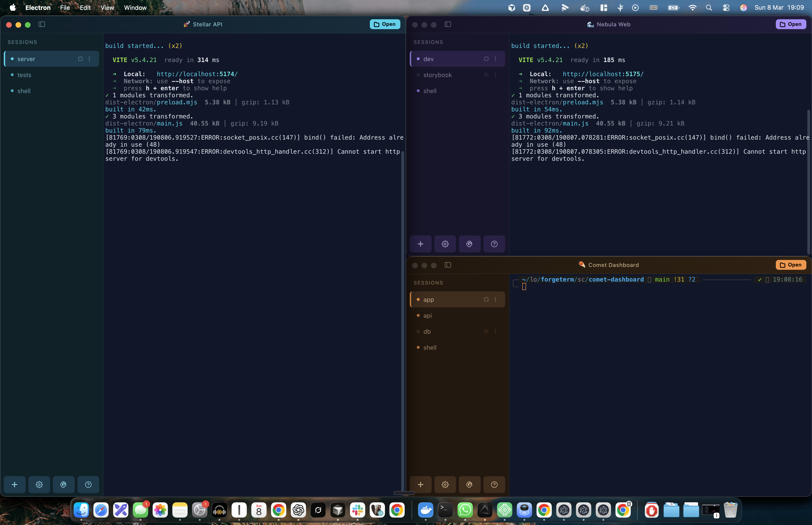The width and height of the screenshot is (812, 525).
Task: Stop the running server session
Action: tap(80, 59)
